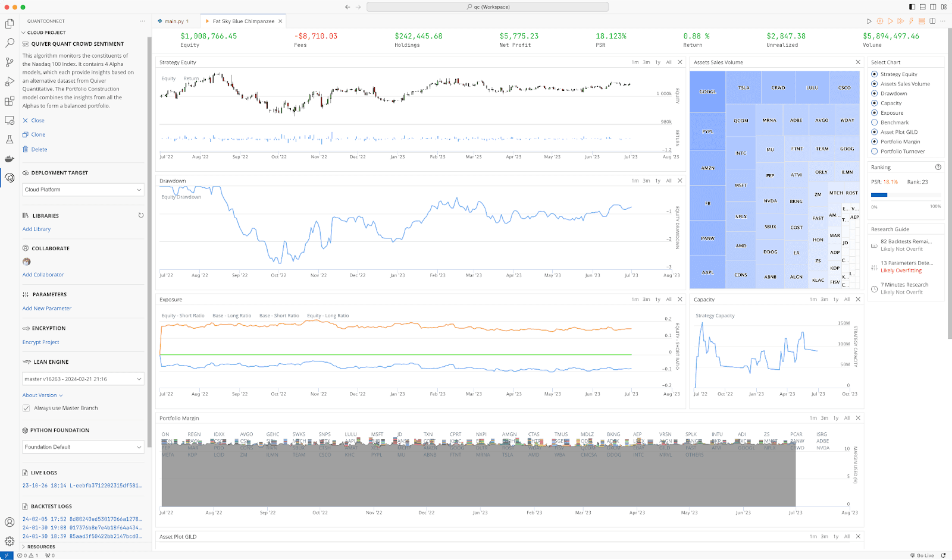Refresh the Libraries section

tap(141, 215)
